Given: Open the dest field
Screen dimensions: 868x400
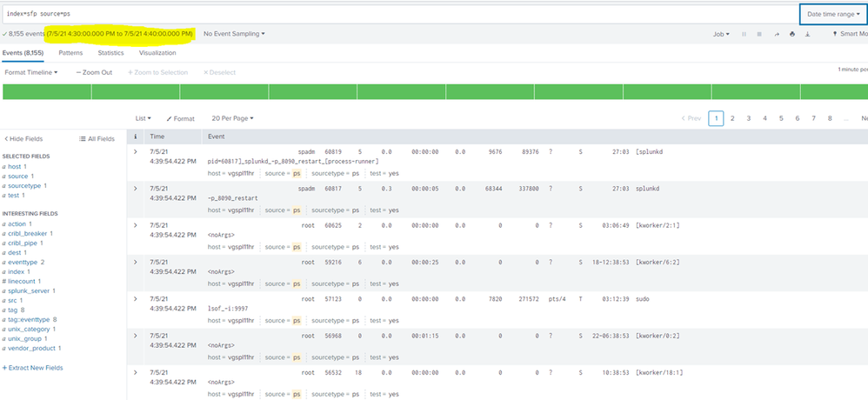Looking at the screenshot, I should (17, 253).
